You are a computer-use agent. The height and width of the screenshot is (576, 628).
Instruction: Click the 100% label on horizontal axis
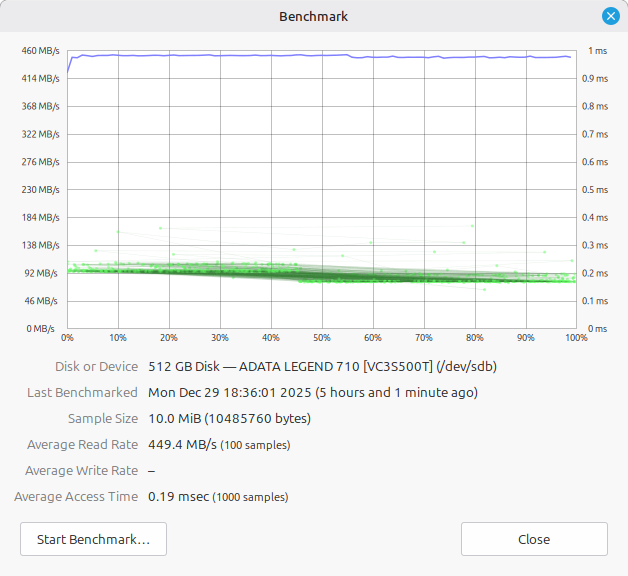576,338
